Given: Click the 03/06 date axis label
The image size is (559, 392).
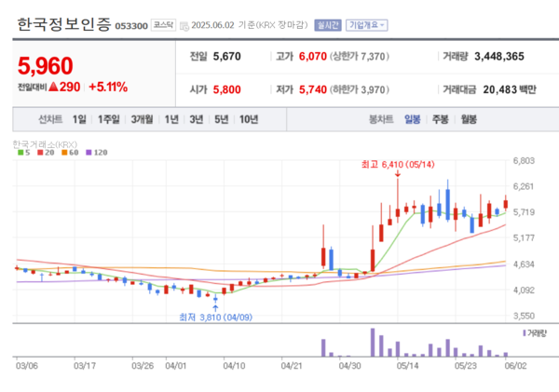Looking at the screenshot, I should point(26,366).
